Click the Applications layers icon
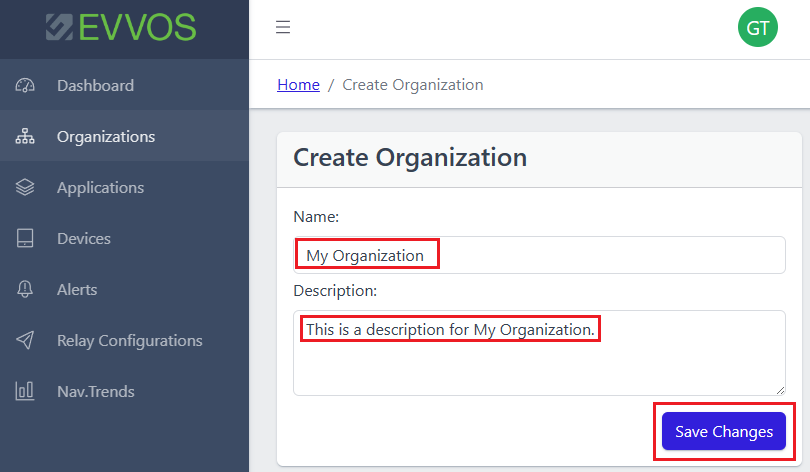The image size is (810, 472). 25,187
